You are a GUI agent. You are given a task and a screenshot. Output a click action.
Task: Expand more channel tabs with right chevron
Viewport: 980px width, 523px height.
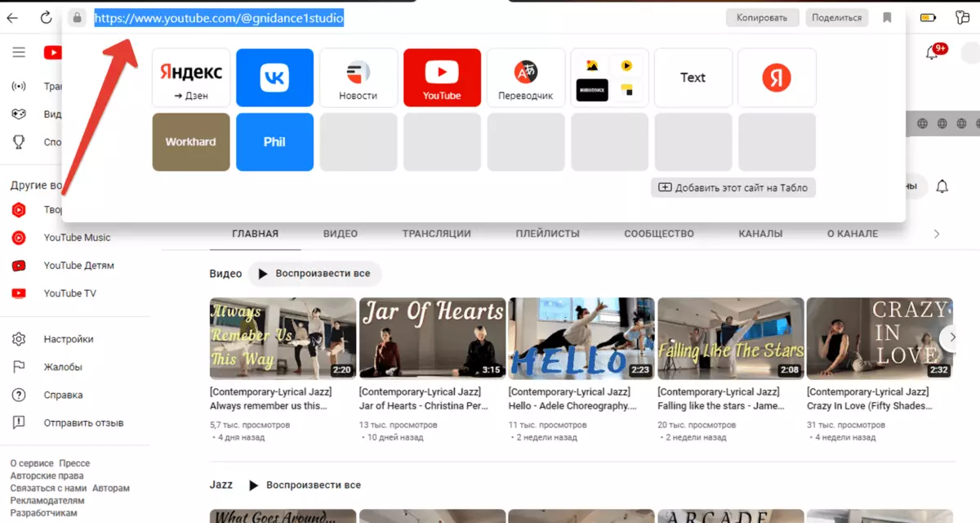937,234
